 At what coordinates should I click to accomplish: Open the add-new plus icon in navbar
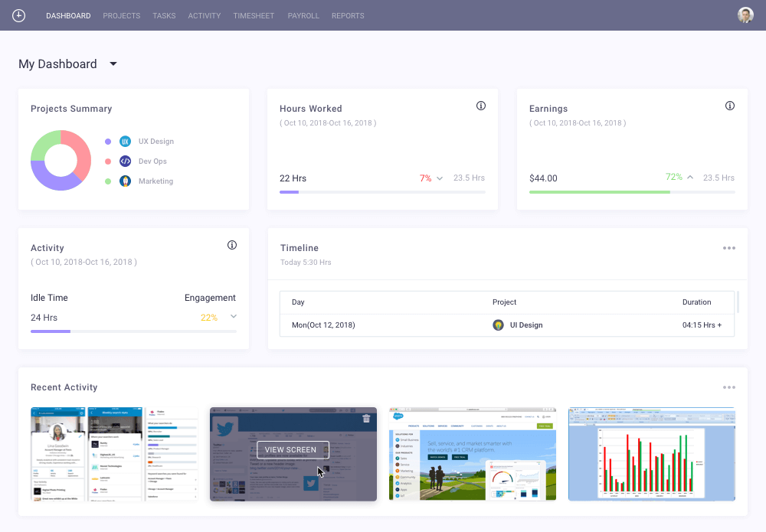[x=18, y=15]
